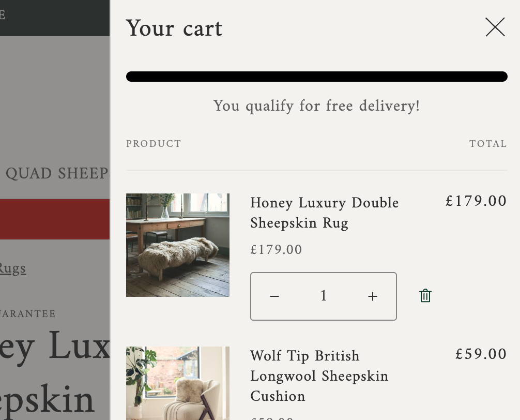
Task: Click the £179.00 unit price under rug title
Action: (276, 250)
